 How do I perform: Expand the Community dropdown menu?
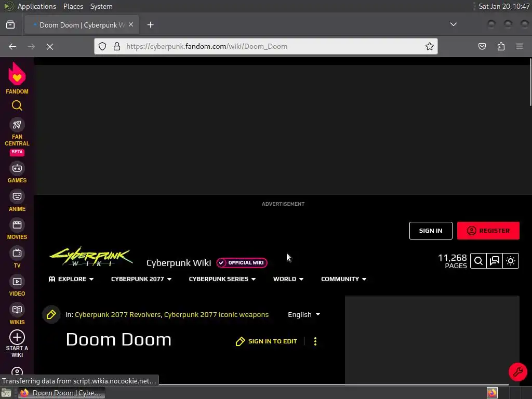click(x=344, y=279)
